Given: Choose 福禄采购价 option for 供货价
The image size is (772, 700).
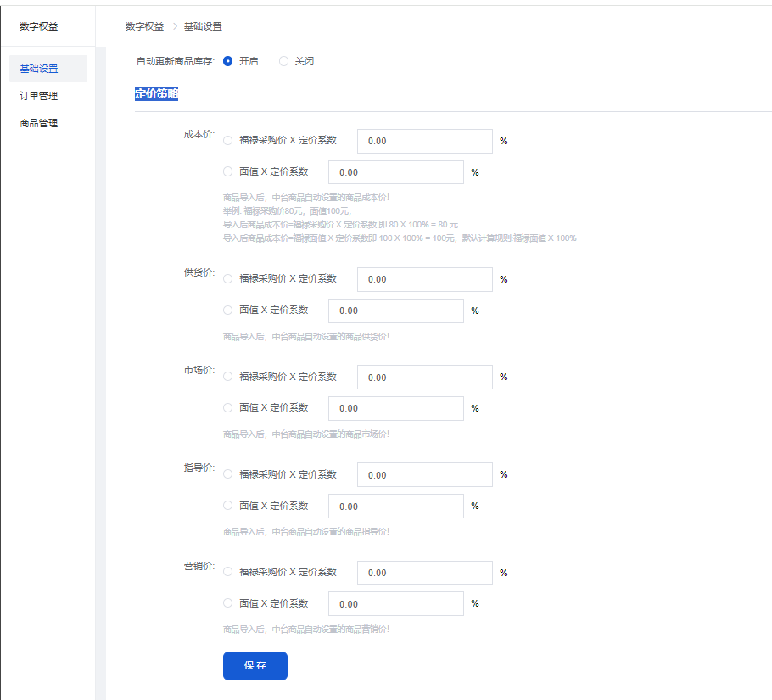Looking at the screenshot, I should tap(227, 278).
